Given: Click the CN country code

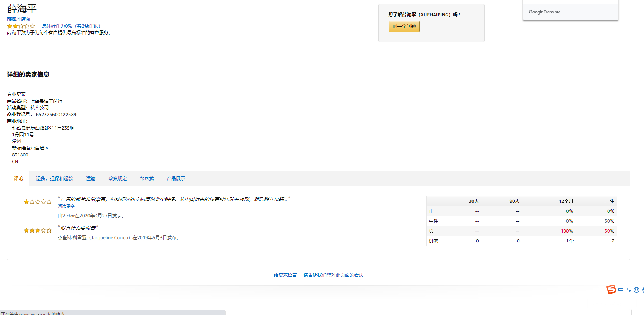Looking at the screenshot, I should click(15, 161).
